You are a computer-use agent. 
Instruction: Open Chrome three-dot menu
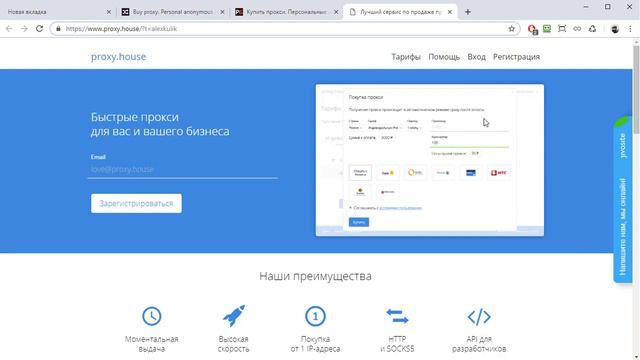[x=630, y=29]
